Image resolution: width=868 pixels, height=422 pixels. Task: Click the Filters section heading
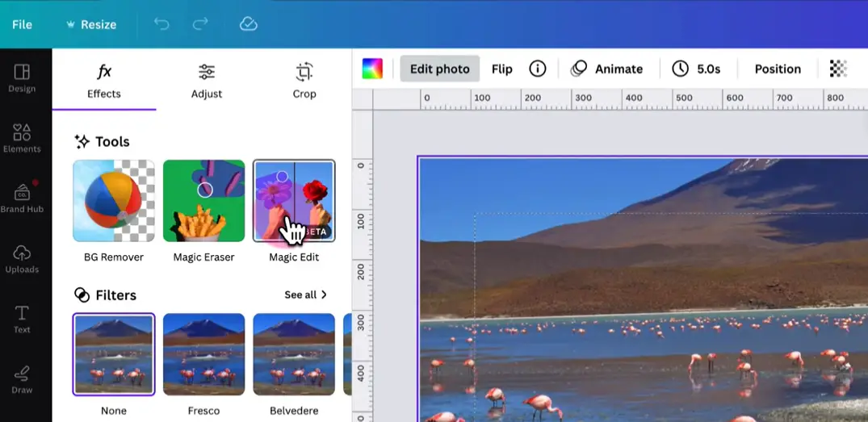click(105, 295)
